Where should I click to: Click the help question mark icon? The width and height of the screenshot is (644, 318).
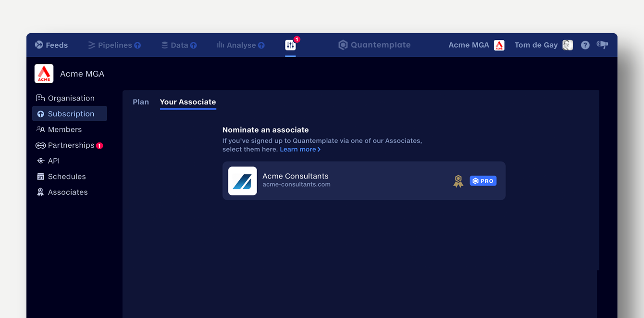click(x=585, y=45)
